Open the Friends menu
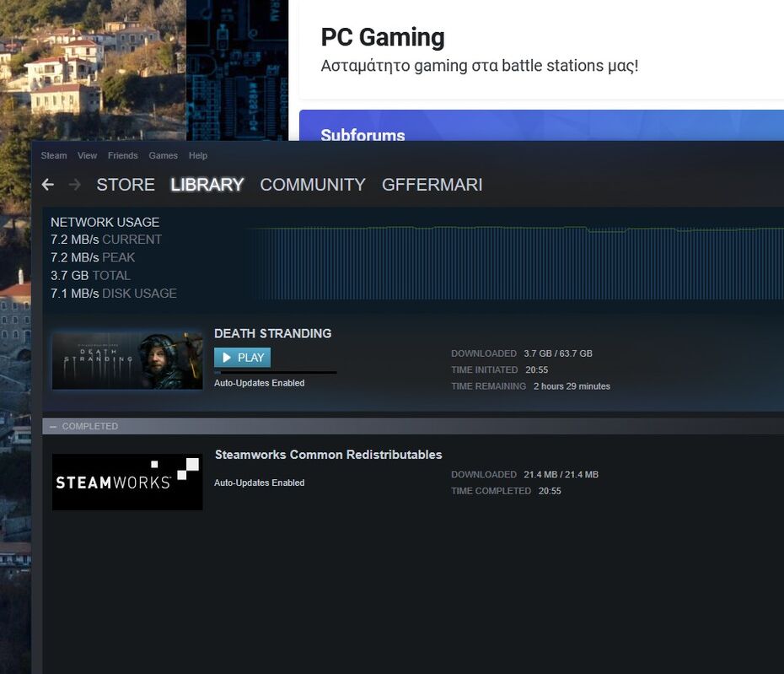The image size is (784, 674). 122,155
